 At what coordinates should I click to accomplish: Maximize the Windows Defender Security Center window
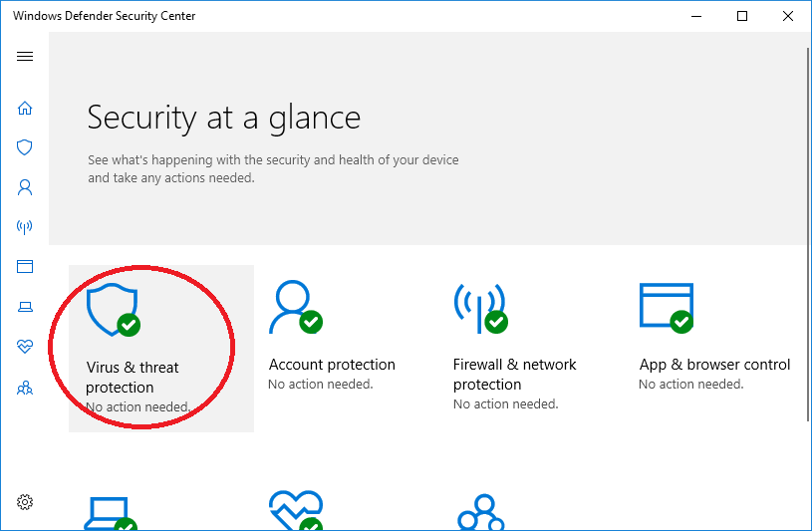[x=742, y=16]
